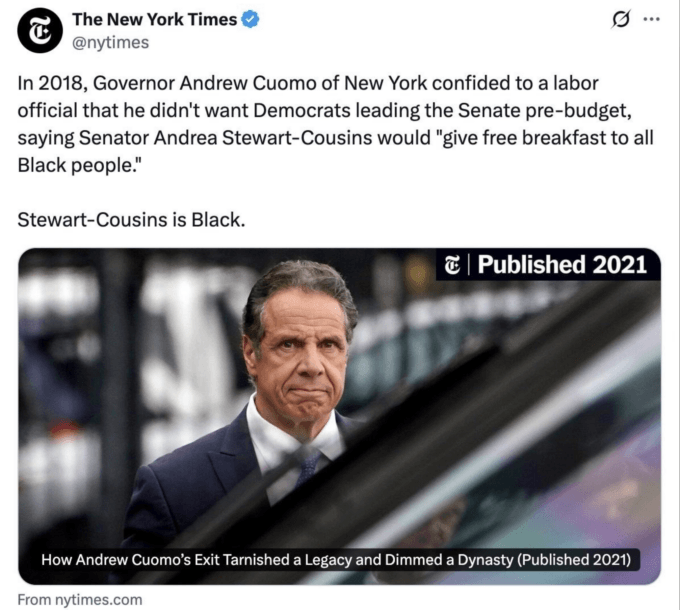Click "(Published 2021)" in the headline caption
This screenshot has height=610, width=680.
coord(574,559)
